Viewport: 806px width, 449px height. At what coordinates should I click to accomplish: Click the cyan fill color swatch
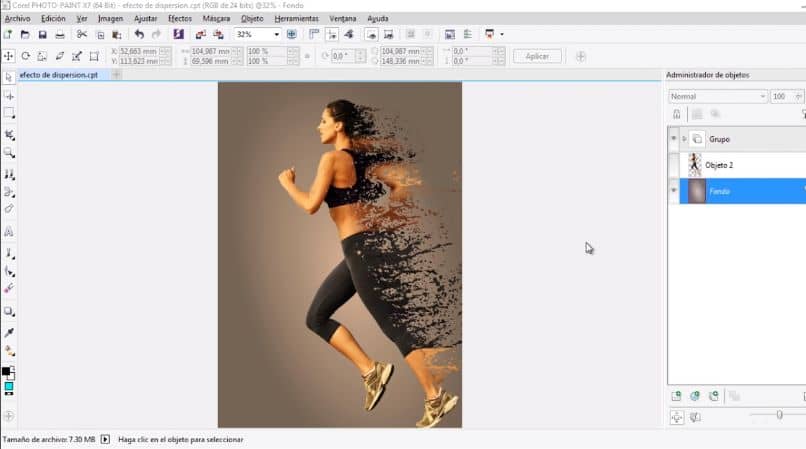9,386
